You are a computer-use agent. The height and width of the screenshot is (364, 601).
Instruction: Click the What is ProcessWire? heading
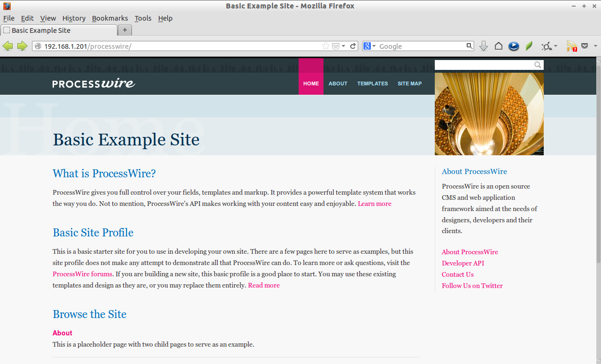click(104, 174)
